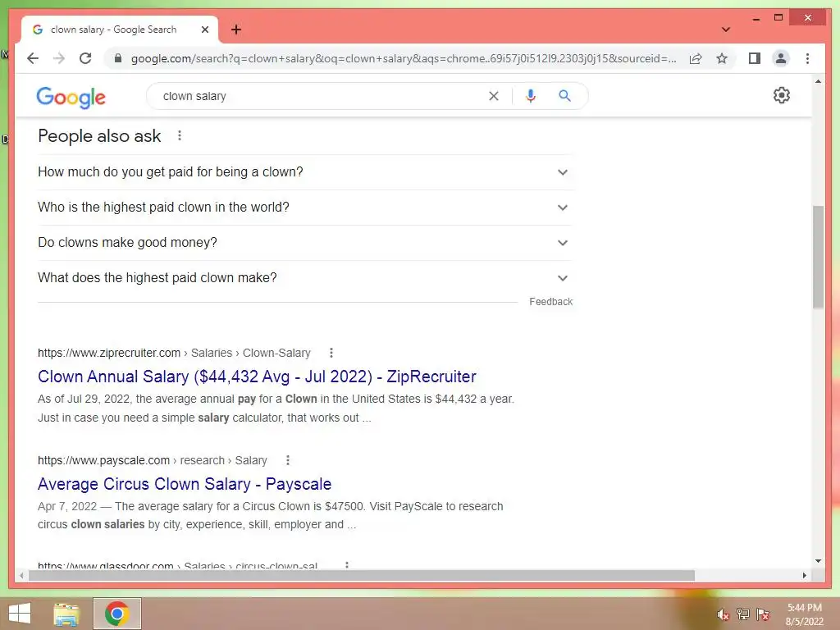Open the Chrome profile avatar
Viewport: 840px width, 630px height.
[781, 58]
